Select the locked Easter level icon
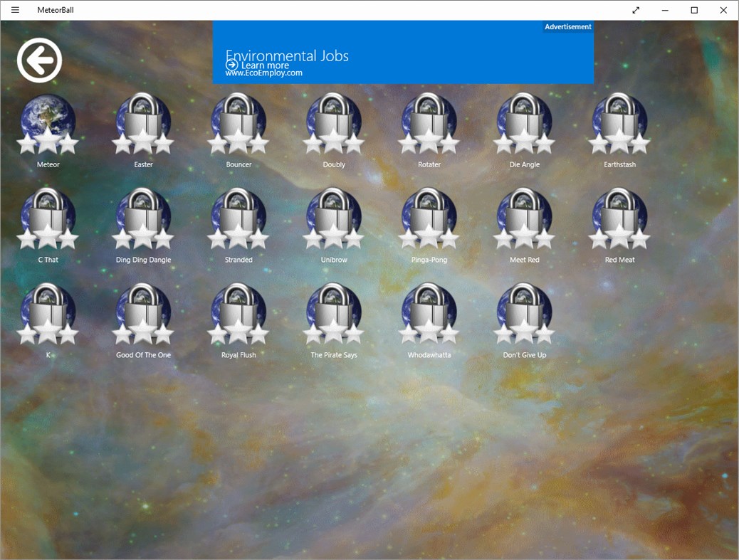Image resolution: width=739 pixels, height=560 pixels. pyautogui.click(x=143, y=124)
